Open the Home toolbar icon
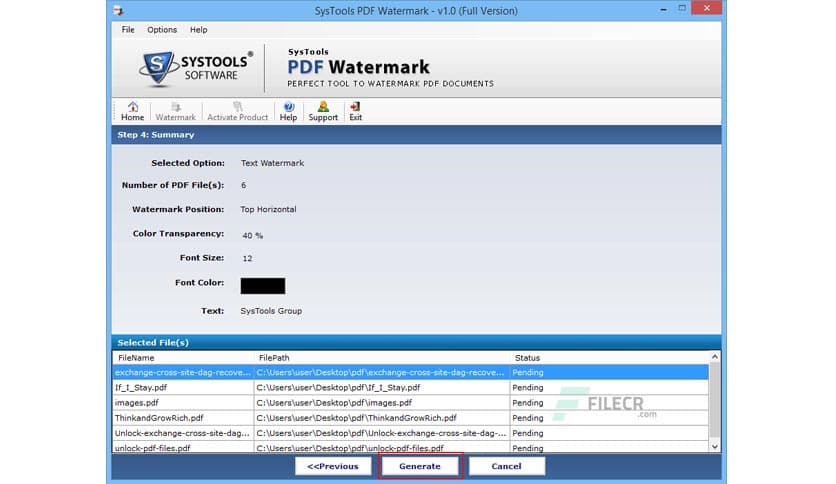The height and width of the screenshot is (484, 836). (132, 111)
